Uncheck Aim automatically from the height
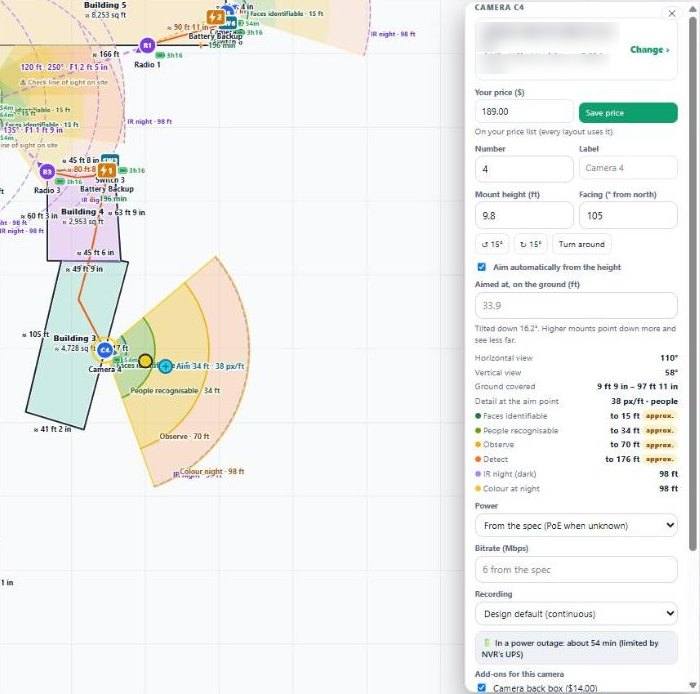 pos(482,267)
